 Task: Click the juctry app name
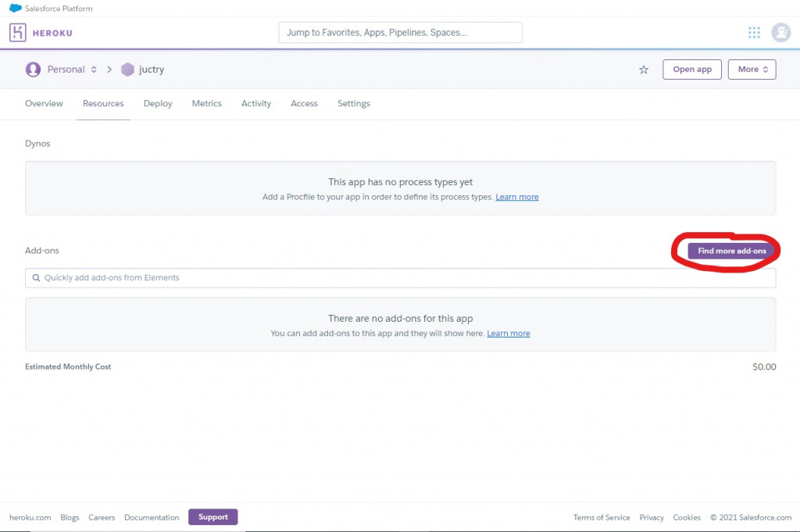pyautogui.click(x=152, y=70)
